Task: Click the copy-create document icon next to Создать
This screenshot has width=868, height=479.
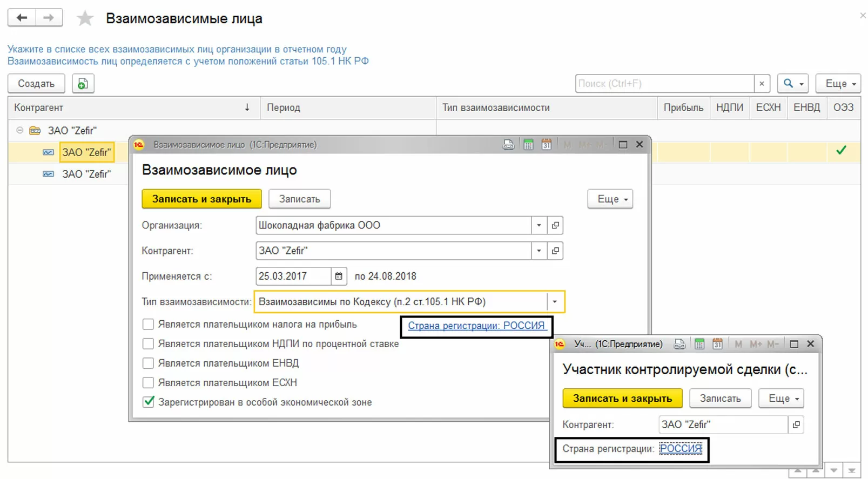Action: [83, 84]
